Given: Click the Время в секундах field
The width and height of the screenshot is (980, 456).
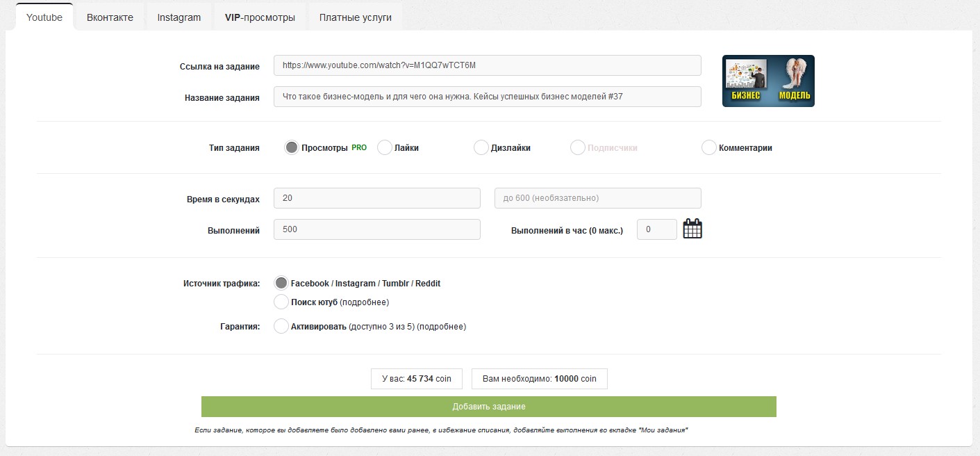Looking at the screenshot, I should (x=377, y=198).
